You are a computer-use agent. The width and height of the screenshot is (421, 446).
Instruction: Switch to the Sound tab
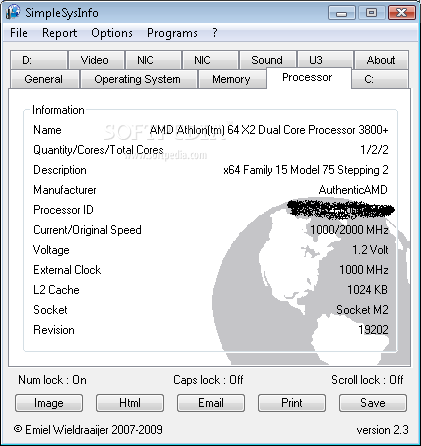268,60
